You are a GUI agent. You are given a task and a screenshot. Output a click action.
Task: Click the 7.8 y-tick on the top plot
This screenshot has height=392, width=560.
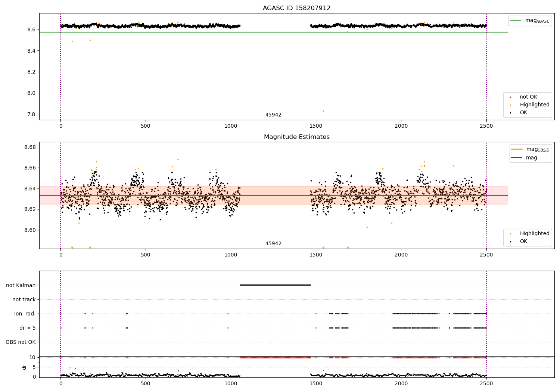tap(31, 115)
